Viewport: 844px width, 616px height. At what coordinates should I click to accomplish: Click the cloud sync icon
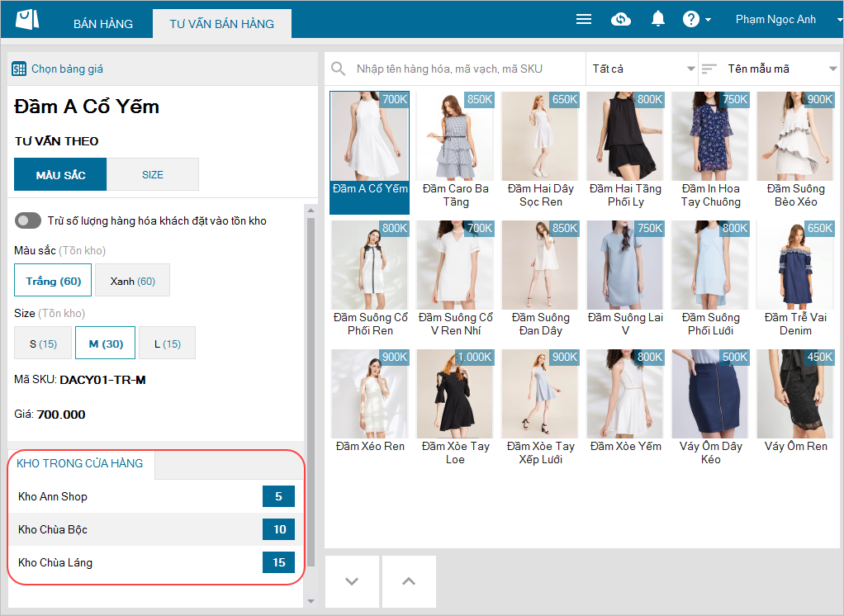coord(621,19)
